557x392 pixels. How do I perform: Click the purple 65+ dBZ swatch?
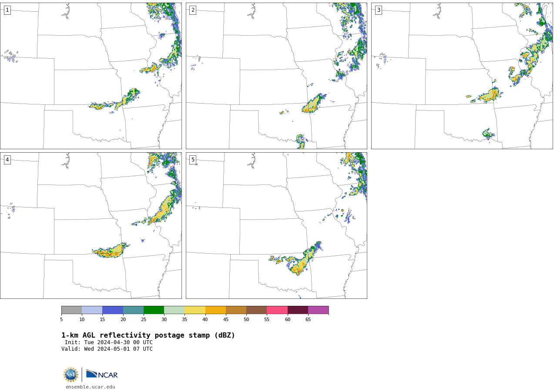point(318,310)
